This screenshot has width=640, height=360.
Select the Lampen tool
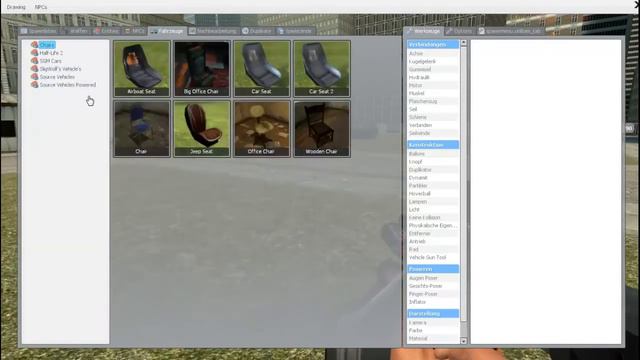tap(433, 202)
